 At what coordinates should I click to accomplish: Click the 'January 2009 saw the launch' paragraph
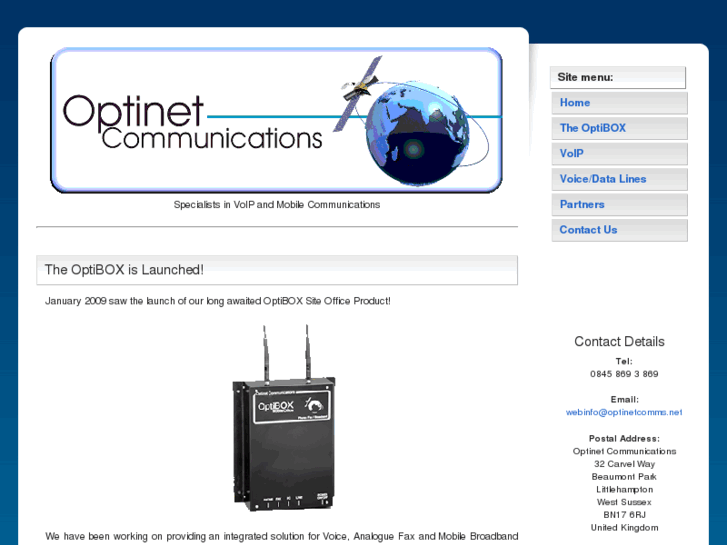218,301
